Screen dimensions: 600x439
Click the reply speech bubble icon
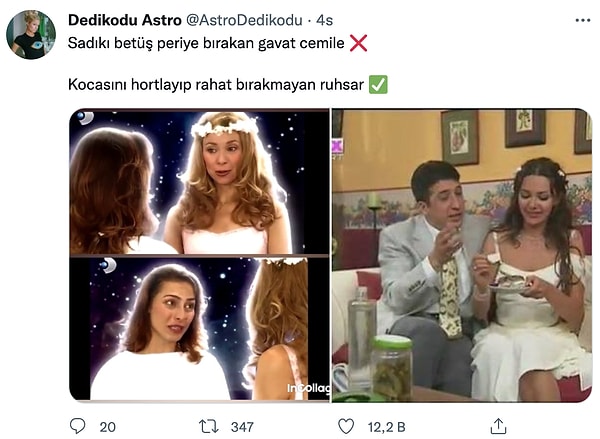[78, 426]
